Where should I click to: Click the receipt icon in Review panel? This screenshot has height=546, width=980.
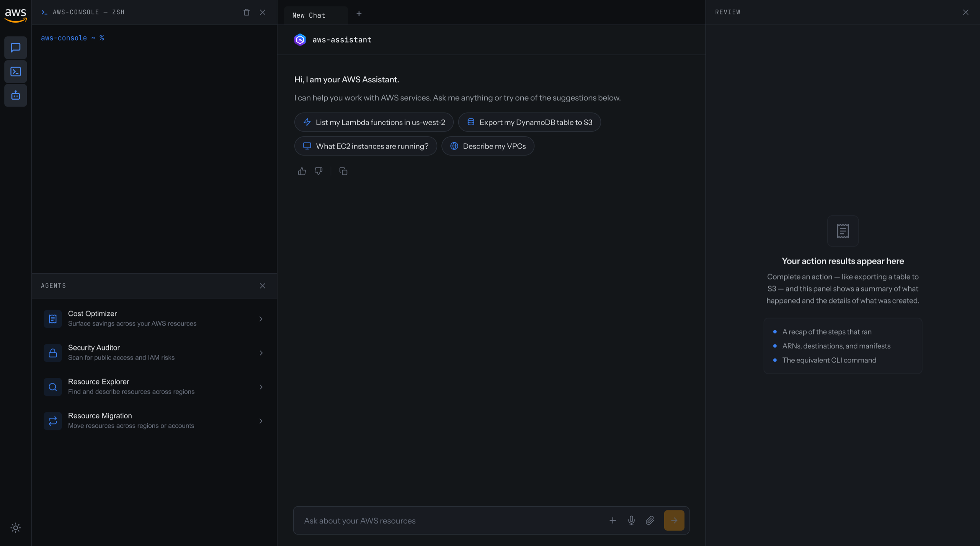(x=843, y=231)
